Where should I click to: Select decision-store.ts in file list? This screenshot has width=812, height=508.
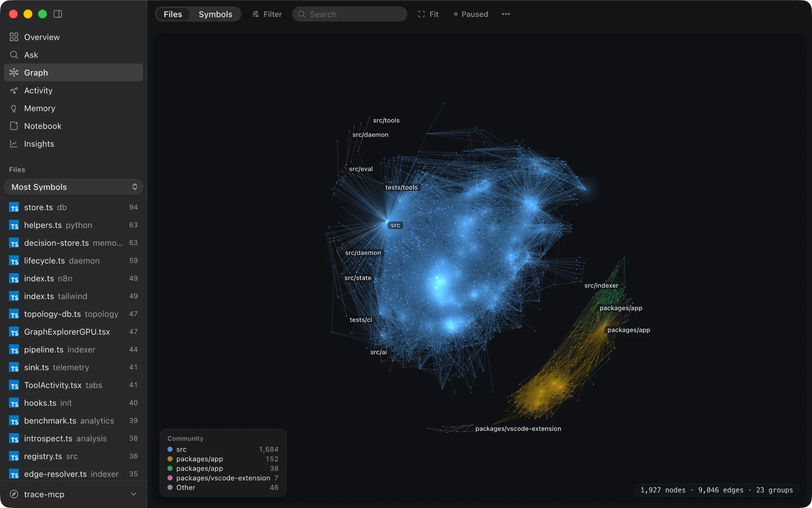pos(73,243)
